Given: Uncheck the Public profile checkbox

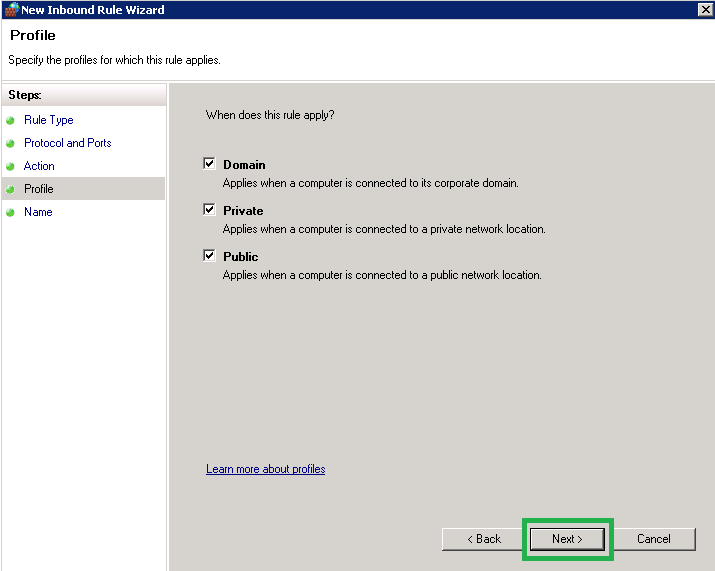Looking at the screenshot, I should (209, 256).
